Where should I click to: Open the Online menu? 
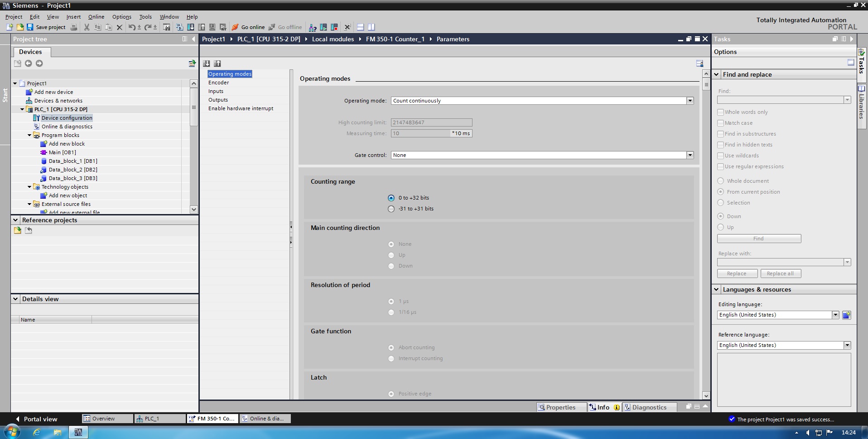96,17
